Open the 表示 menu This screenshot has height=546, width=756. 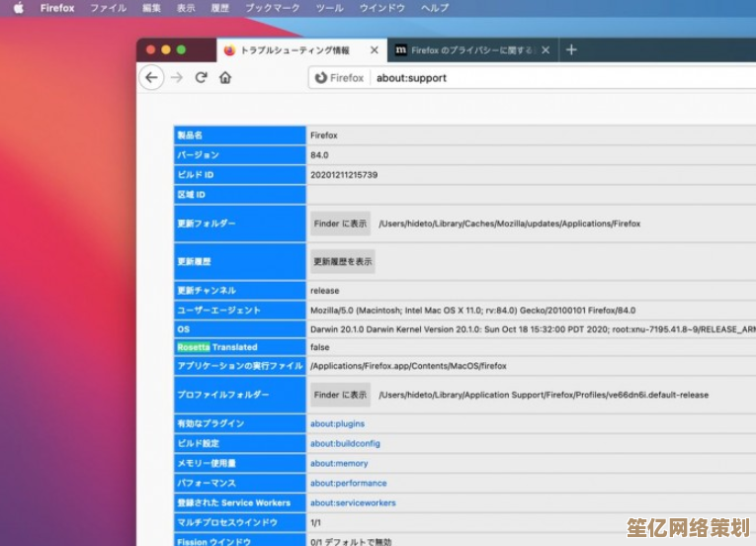[186, 8]
